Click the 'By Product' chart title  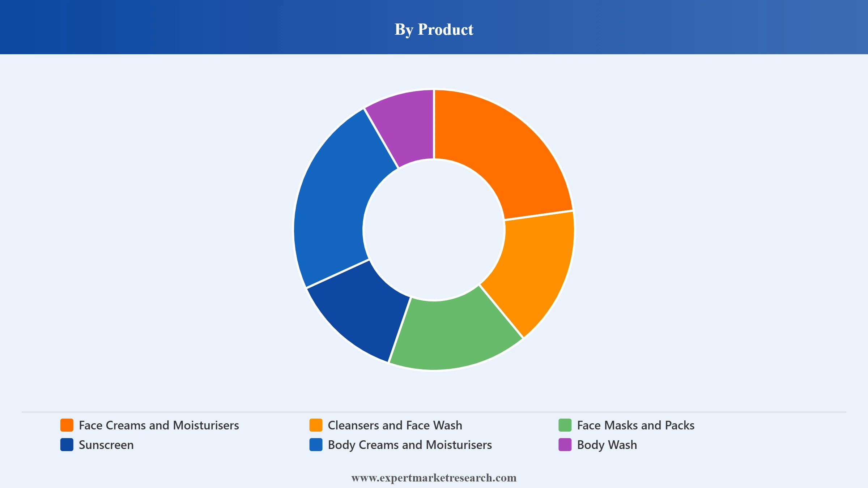pyautogui.click(x=434, y=29)
